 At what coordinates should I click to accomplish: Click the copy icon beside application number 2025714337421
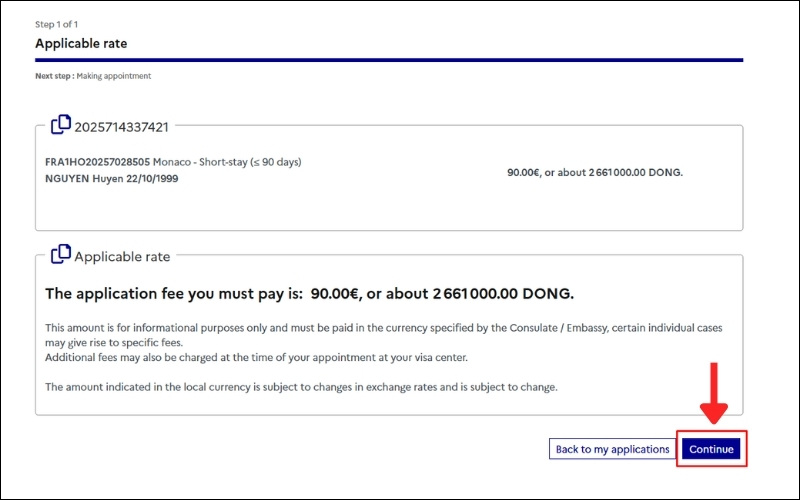(x=61, y=125)
